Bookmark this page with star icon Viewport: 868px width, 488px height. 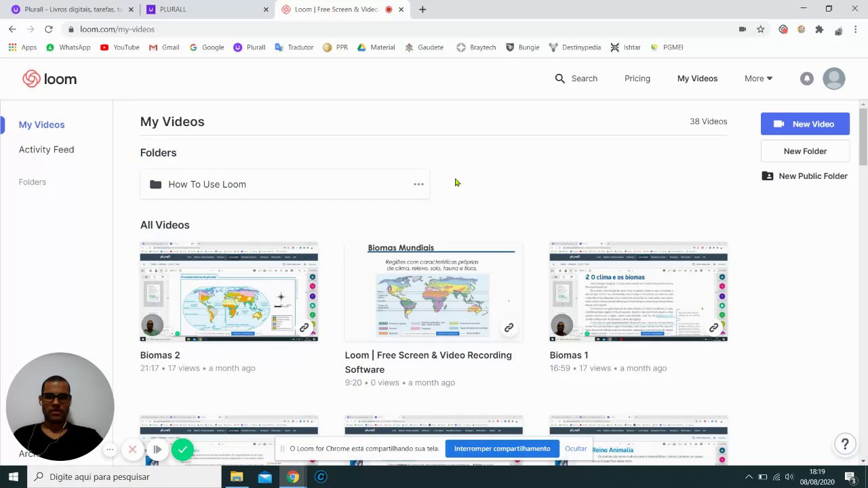(x=760, y=29)
